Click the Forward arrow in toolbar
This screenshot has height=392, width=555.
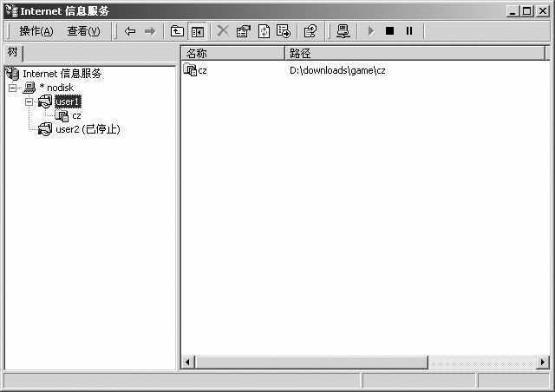coord(149,31)
